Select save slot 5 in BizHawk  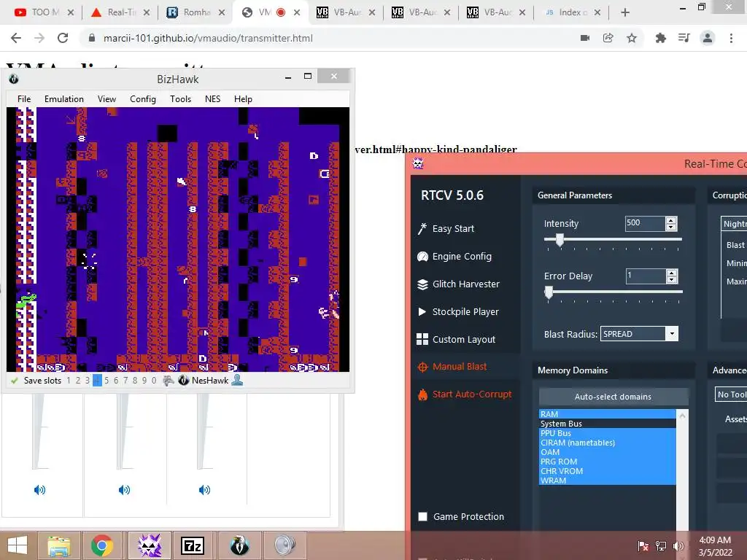pyautogui.click(x=107, y=381)
